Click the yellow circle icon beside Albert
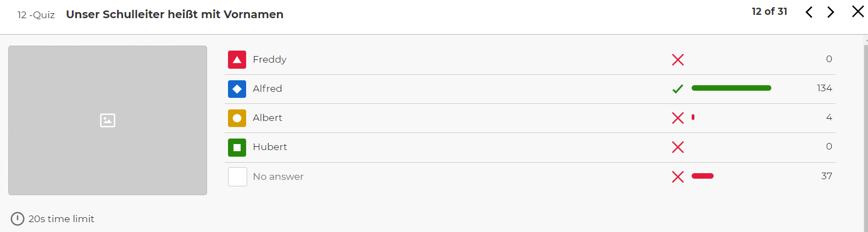Screen dimensions: 868x232 click(x=237, y=118)
